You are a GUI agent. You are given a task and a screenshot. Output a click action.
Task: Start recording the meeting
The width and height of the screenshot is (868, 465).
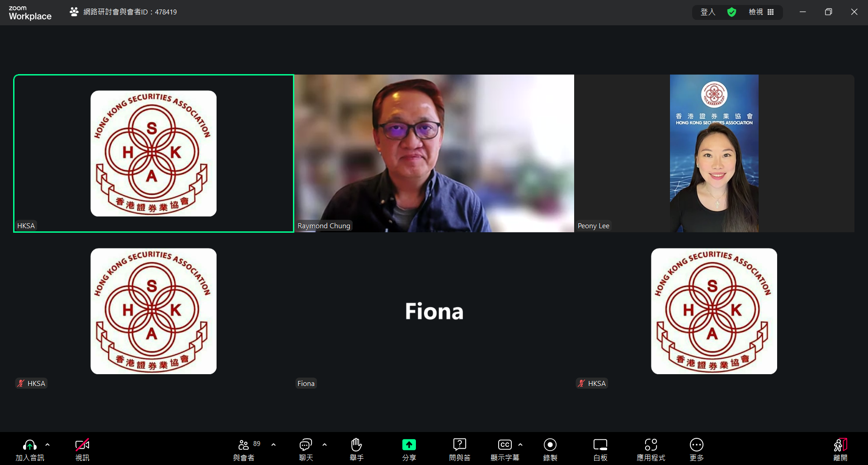coord(550,446)
